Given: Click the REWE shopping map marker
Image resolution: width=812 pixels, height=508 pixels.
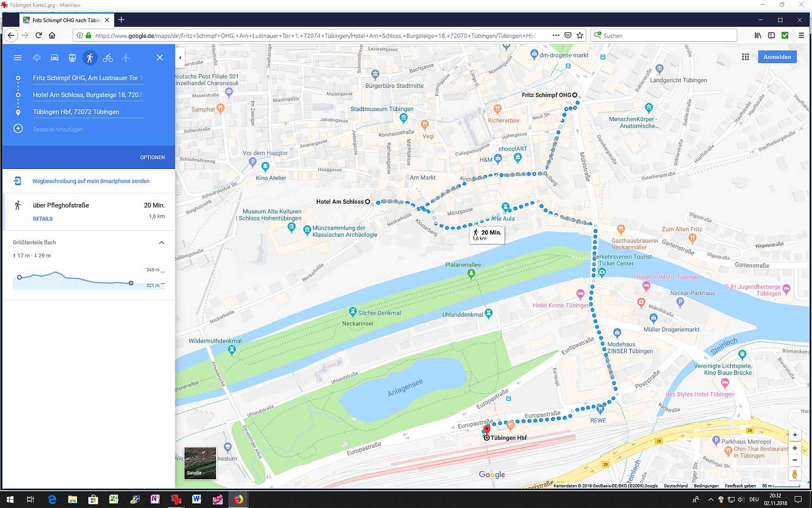Looking at the screenshot, I should click(600, 409).
